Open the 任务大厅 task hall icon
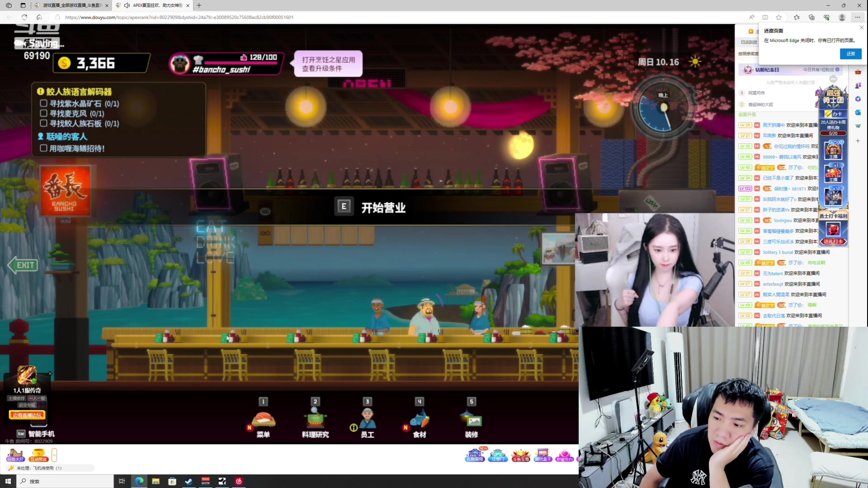This screenshot has height=488, width=868. 15,455
